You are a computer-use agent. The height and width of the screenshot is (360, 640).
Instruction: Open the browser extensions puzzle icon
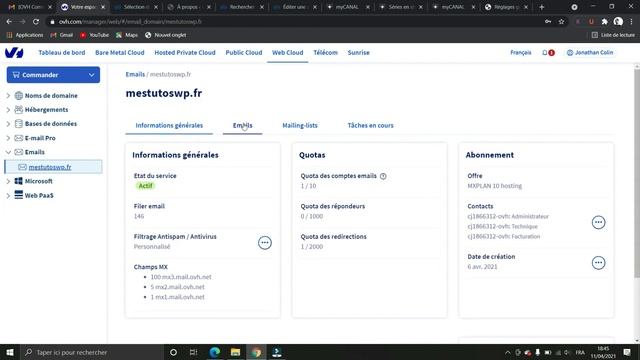click(x=604, y=22)
